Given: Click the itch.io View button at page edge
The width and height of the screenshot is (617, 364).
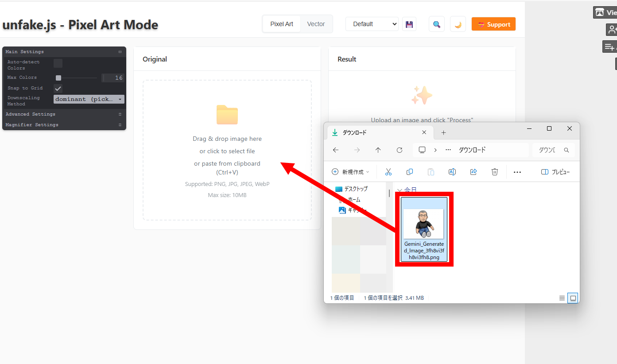Looking at the screenshot, I should [605, 12].
